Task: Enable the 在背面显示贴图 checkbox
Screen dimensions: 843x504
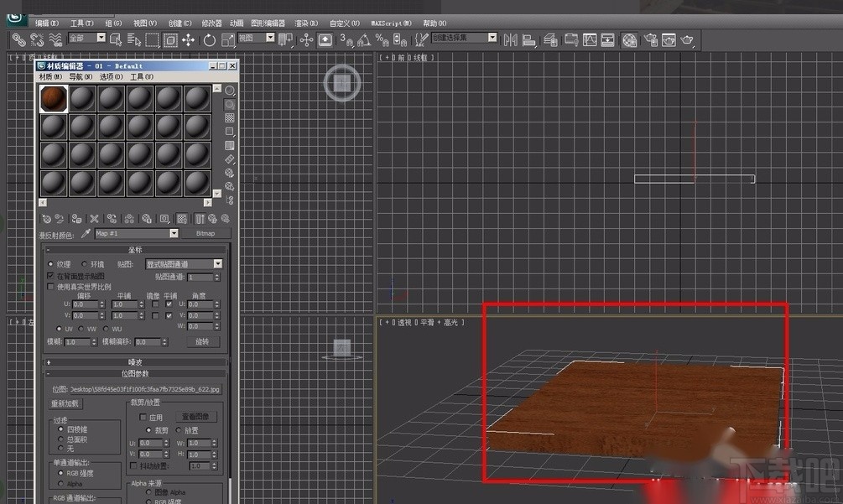Action: click(51, 274)
